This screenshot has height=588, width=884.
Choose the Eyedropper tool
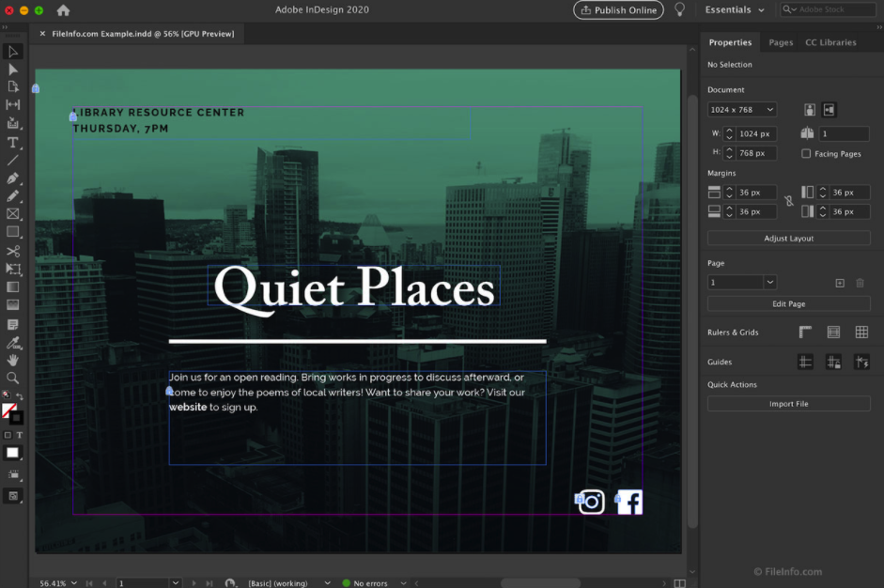[x=13, y=342]
